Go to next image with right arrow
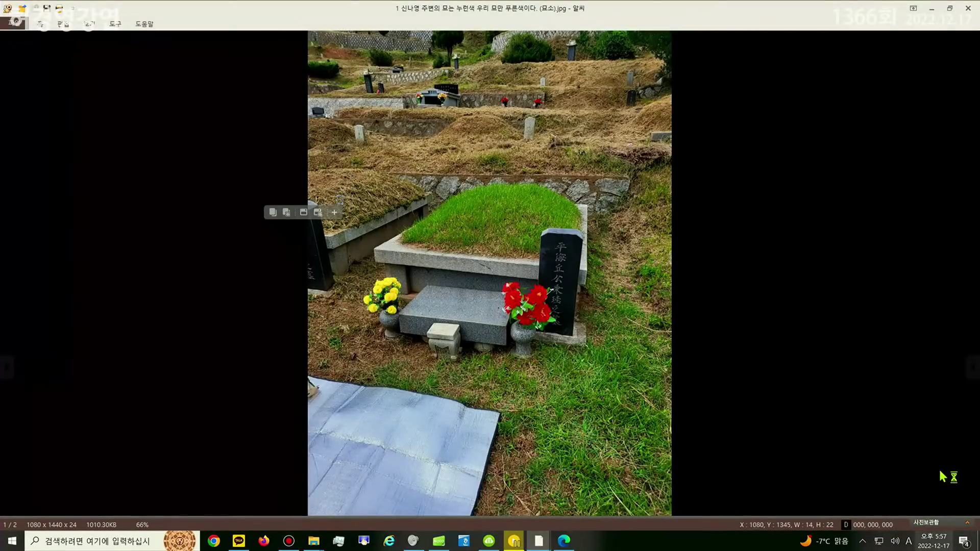The image size is (980, 551). [x=973, y=367]
